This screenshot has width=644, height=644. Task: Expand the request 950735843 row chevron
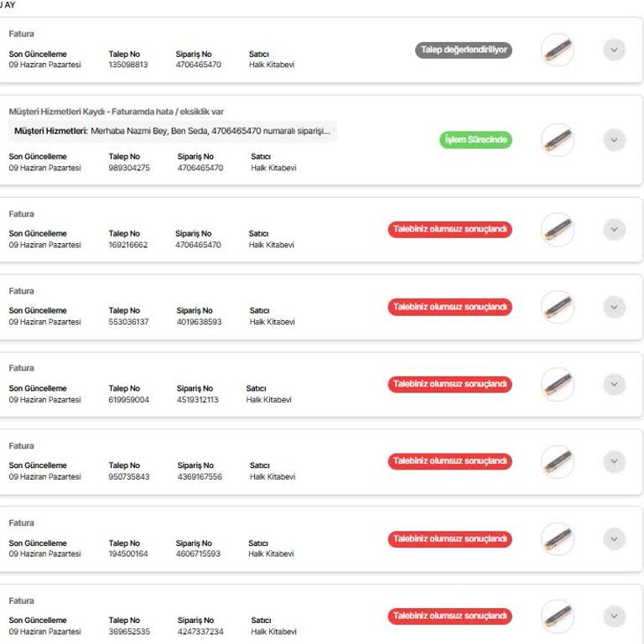[x=614, y=461]
